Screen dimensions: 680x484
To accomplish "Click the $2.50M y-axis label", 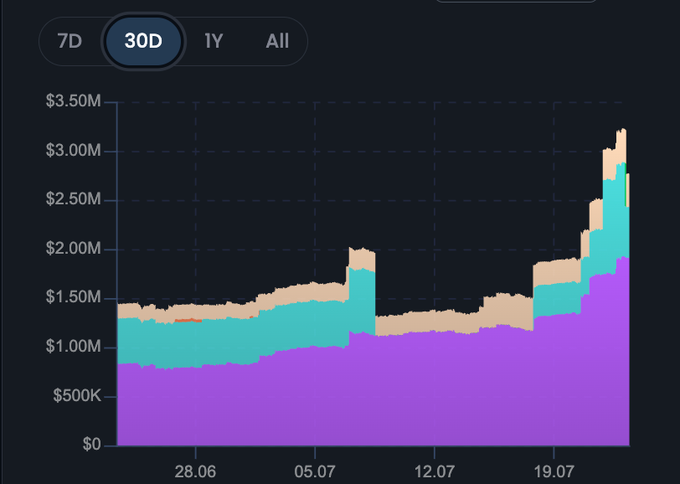I will pyautogui.click(x=73, y=199).
